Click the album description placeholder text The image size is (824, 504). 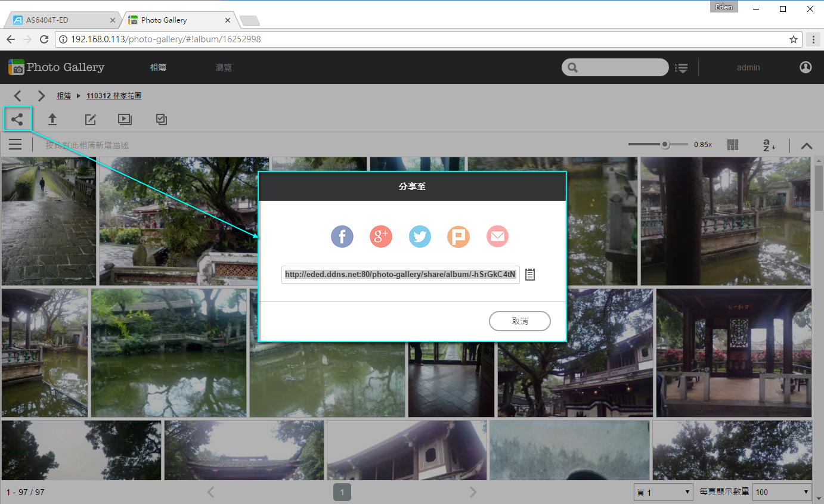point(87,145)
